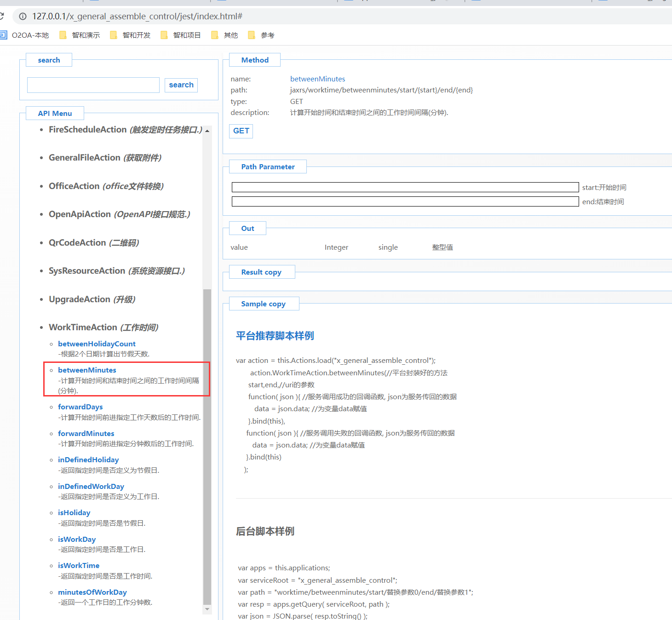Open the O2OA-本地 bookmark

pyautogui.click(x=25, y=35)
